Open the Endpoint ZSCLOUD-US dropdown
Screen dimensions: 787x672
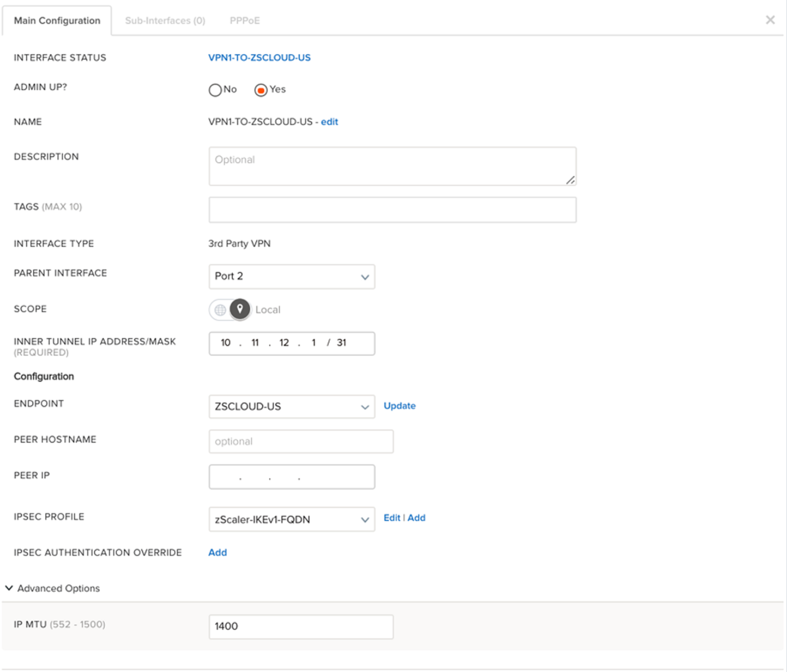[x=292, y=407]
